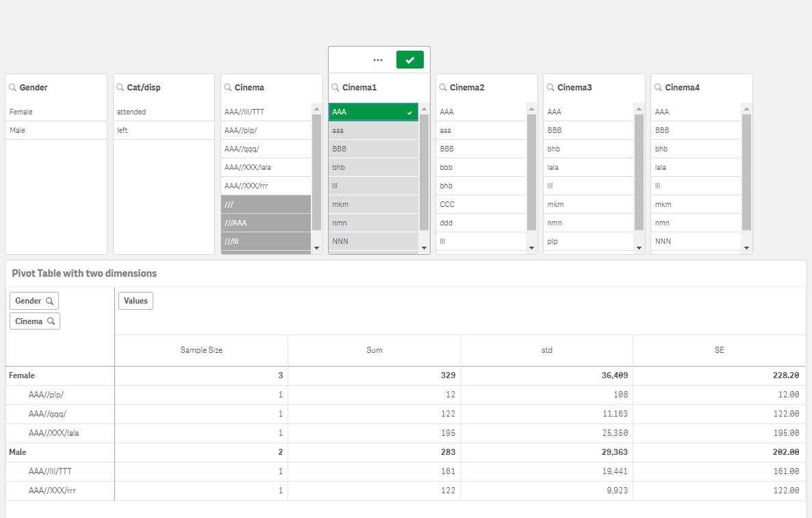Select bhb in Cinema1 list
This screenshot has width=812, height=518.
[373, 167]
